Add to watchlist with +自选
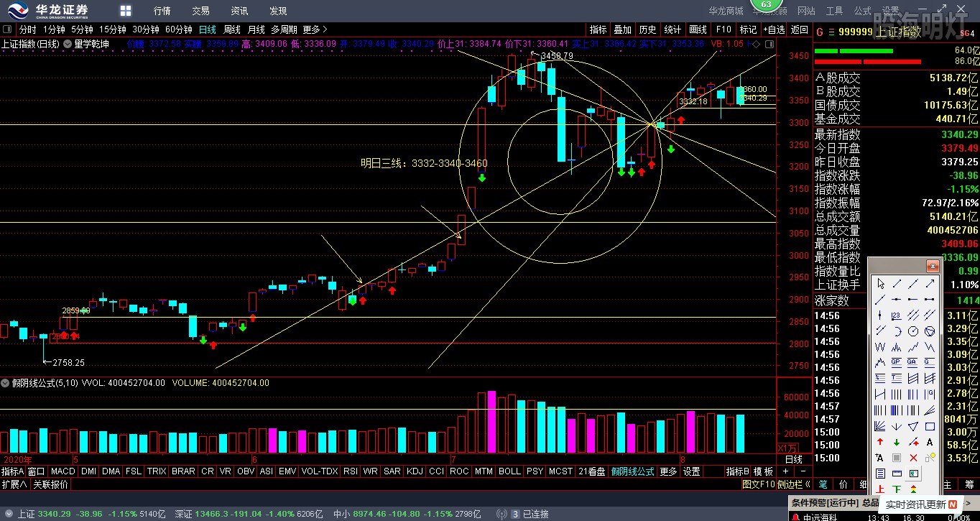 (x=774, y=29)
